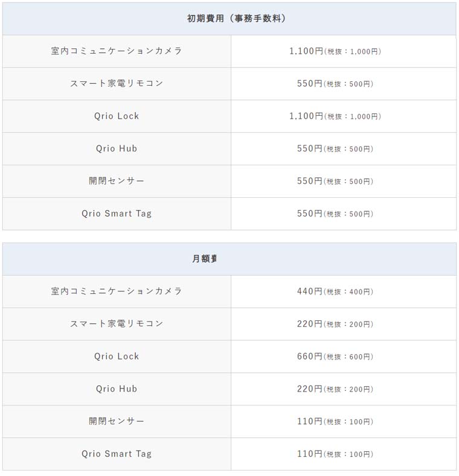Click Qrio Hub in the 月額費 table
The image size is (459, 476).
117,389
